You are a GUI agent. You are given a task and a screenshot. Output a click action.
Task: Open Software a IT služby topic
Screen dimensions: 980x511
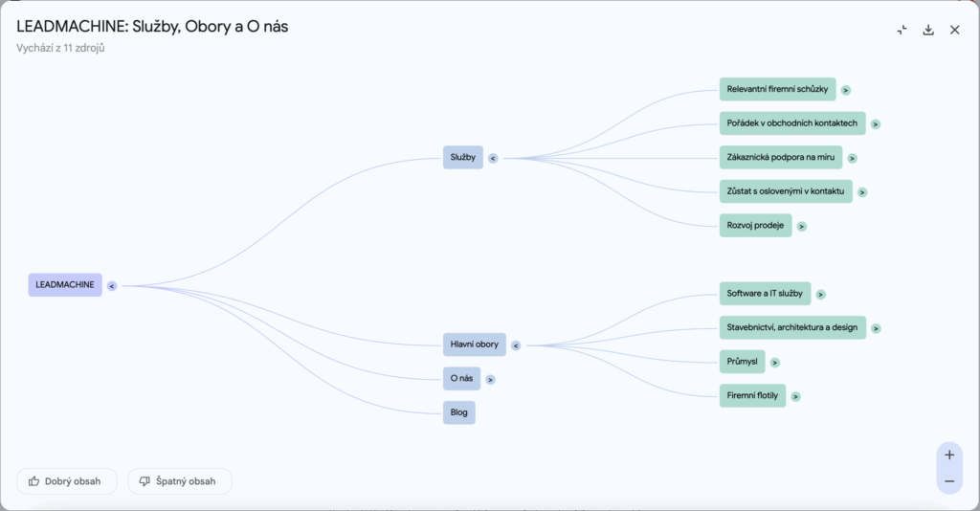[x=765, y=294]
